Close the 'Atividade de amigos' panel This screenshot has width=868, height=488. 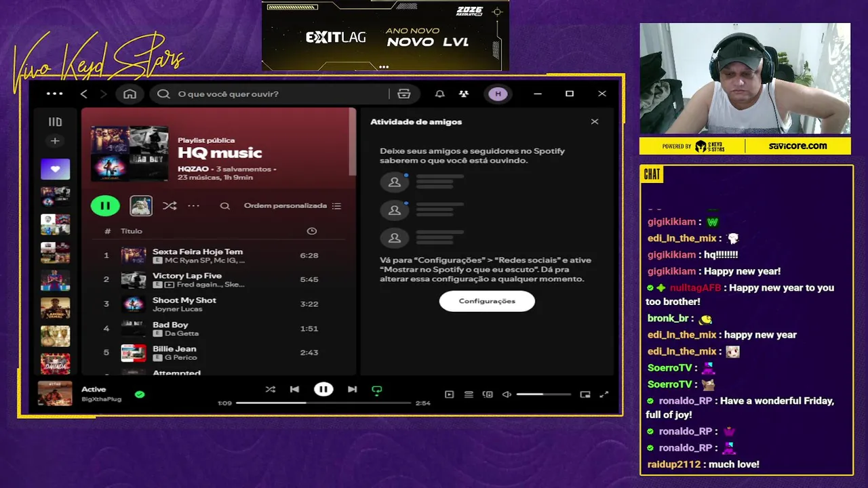click(595, 121)
